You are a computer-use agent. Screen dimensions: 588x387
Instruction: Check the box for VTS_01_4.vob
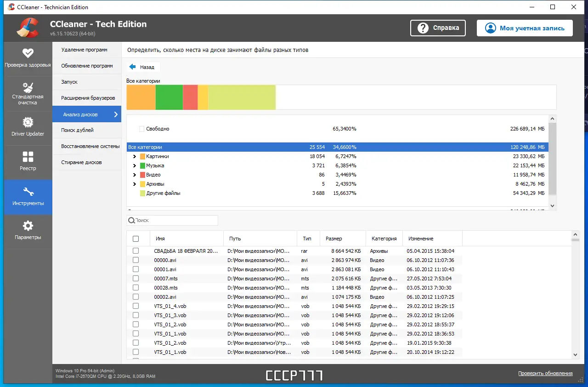coord(136,306)
